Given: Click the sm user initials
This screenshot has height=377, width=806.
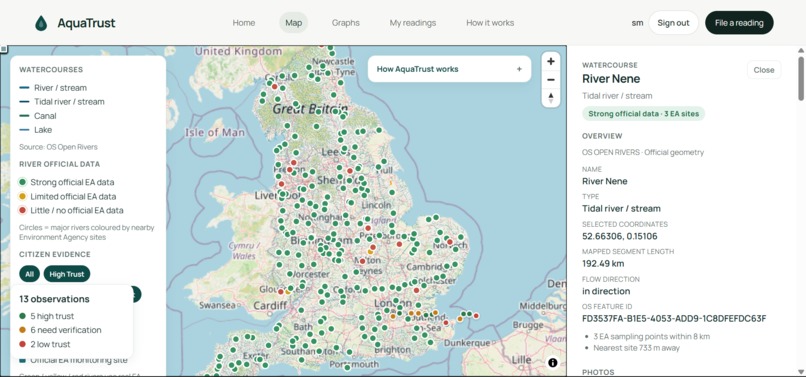Looking at the screenshot, I should click(x=637, y=23).
